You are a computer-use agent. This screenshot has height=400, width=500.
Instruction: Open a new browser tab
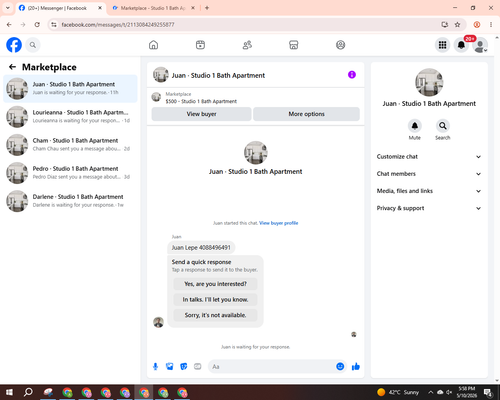click(x=207, y=8)
